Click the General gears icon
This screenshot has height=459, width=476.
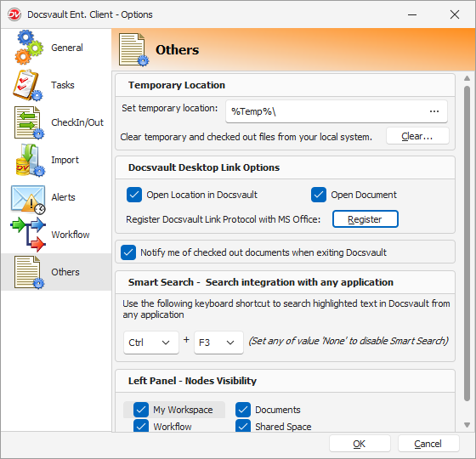[x=29, y=48]
